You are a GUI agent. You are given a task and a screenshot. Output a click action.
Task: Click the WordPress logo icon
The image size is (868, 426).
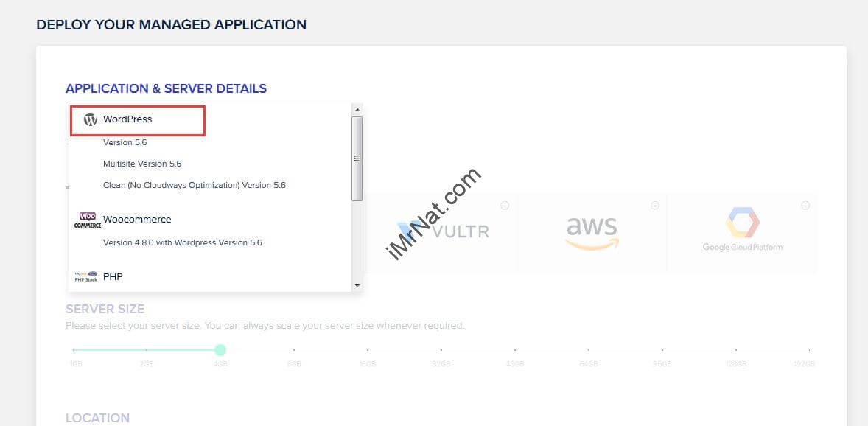[x=90, y=119]
